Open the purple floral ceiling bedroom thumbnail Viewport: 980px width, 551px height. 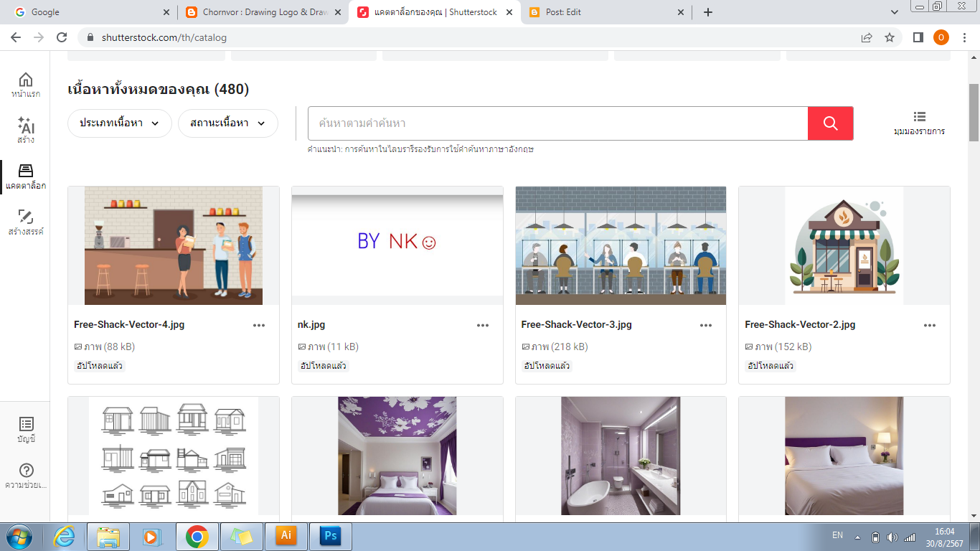point(397,456)
